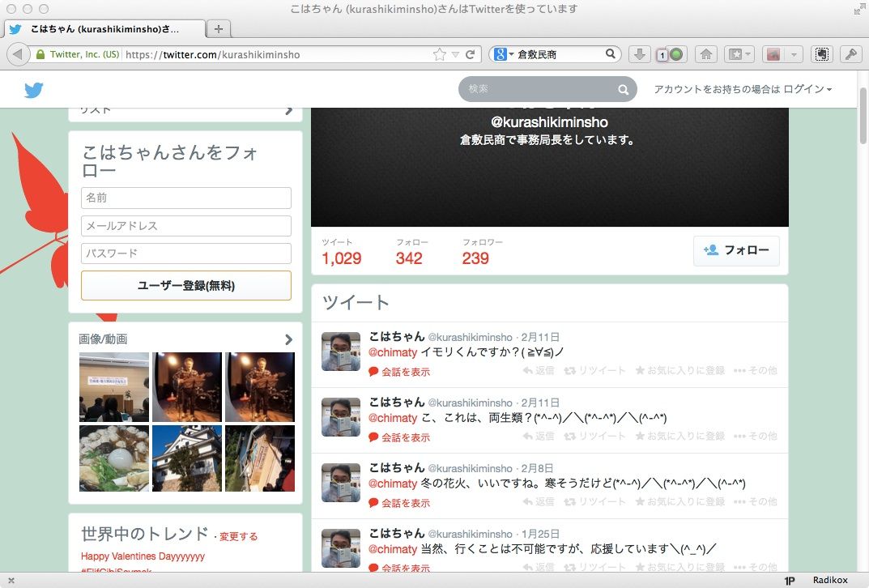Screen dimensions: 869x588
Task: Retweet the イモリくん tweet
Action: point(594,370)
